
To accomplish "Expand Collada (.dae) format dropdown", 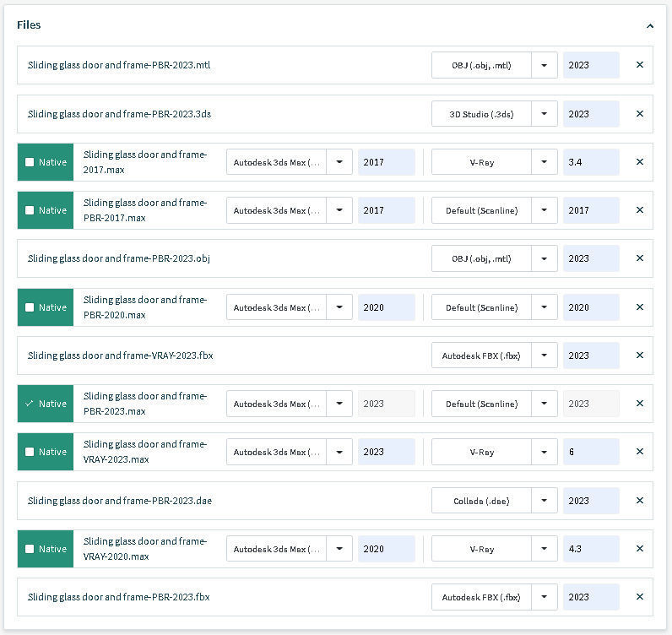I will click(x=545, y=501).
